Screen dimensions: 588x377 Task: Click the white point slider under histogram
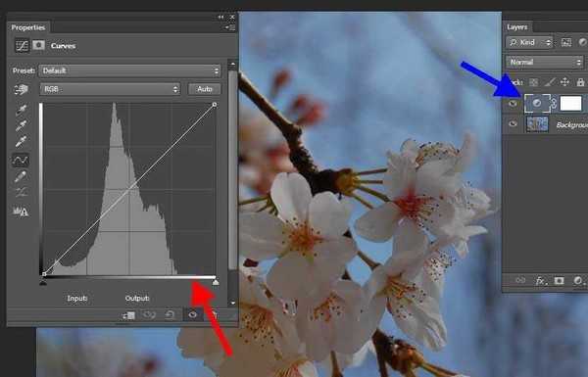pos(216,282)
